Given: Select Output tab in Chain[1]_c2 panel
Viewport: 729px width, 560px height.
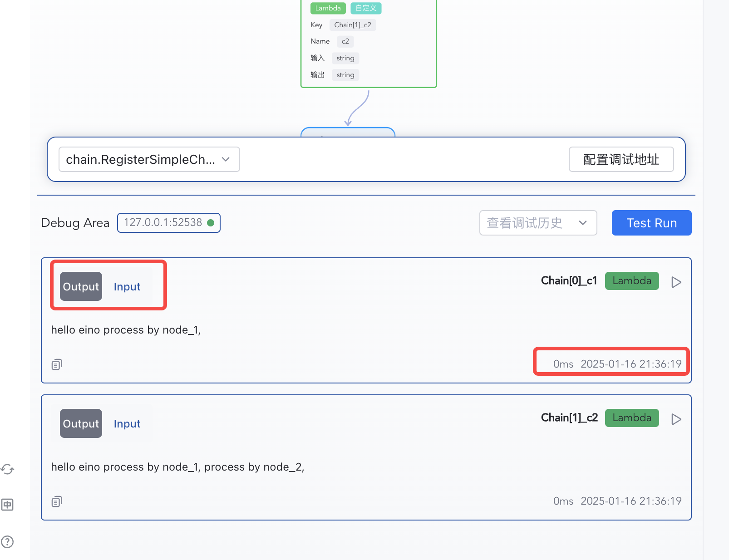Looking at the screenshot, I should coord(81,424).
